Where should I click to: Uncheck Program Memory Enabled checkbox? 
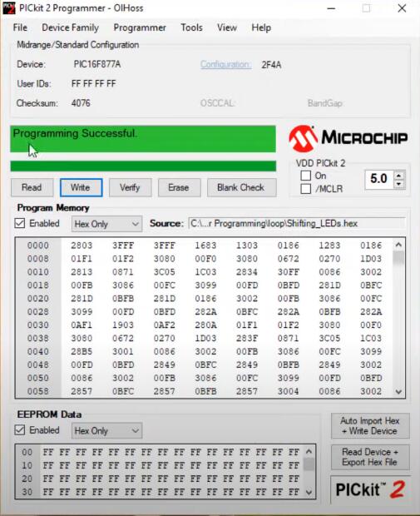pos(20,223)
